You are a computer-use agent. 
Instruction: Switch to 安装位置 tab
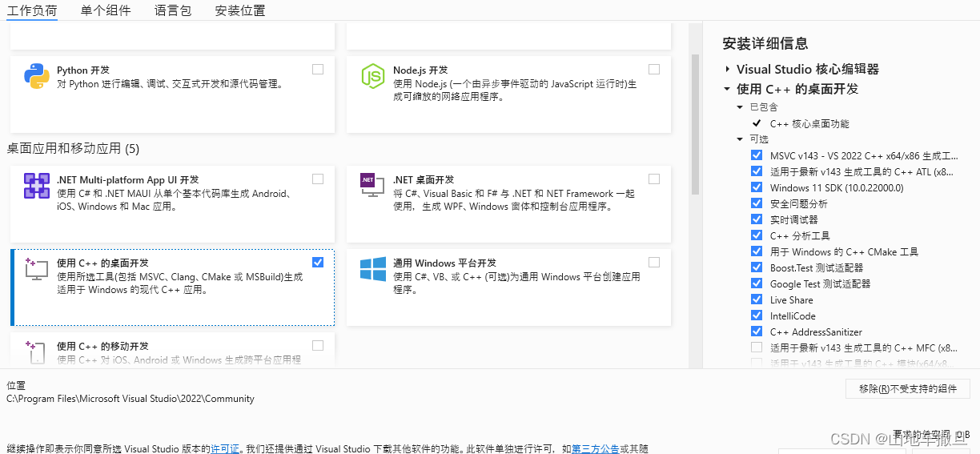[x=240, y=10]
